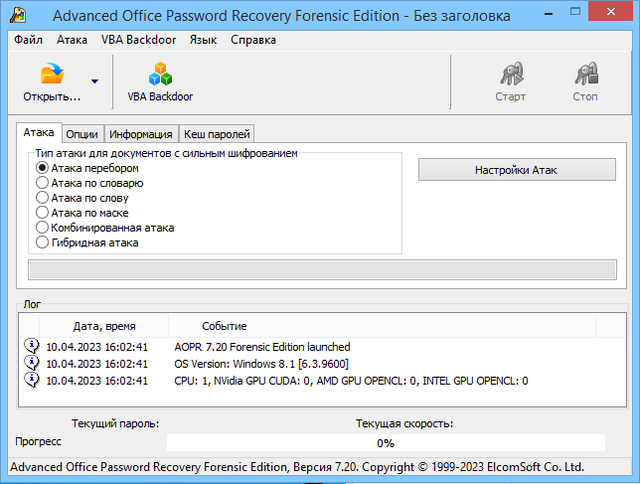The width and height of the screenshot is (640, 484).
Task: Click the Stop padlock icon
Action: pos(585,75)
